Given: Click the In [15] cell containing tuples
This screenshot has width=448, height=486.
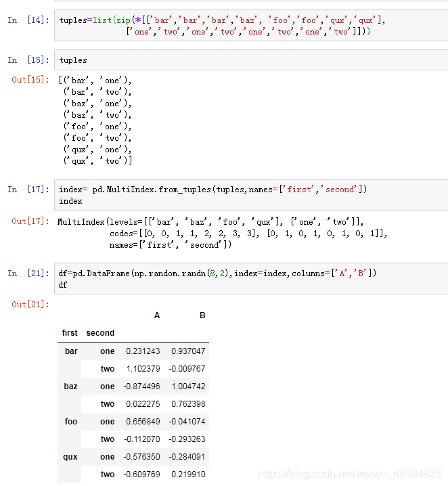Looking at the screenshot, I should tap(251, 60).
